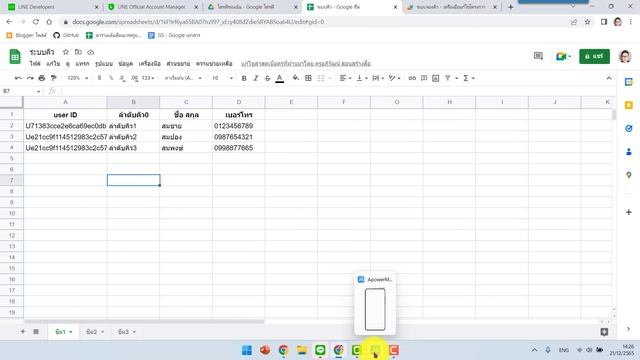The width and height of the screenshot is (640, 360).
Task: Click the insert chart icon
Action: click(436, 78)
